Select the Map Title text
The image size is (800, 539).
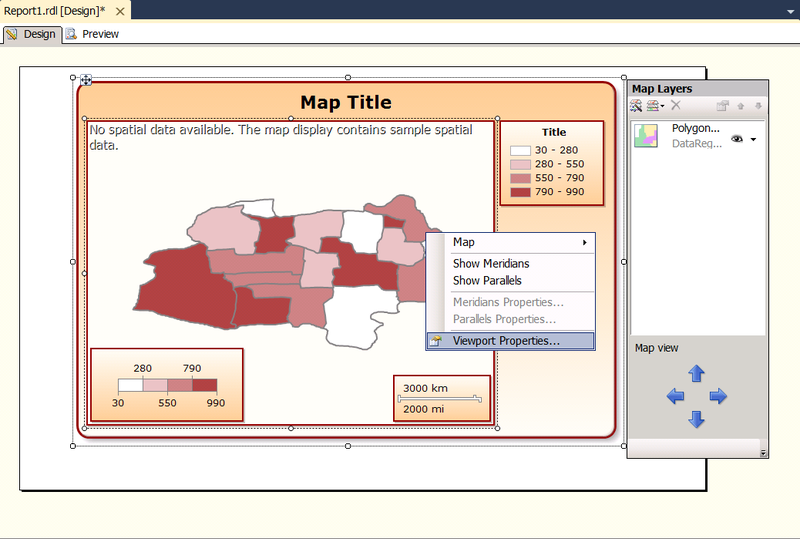(346, 102)
